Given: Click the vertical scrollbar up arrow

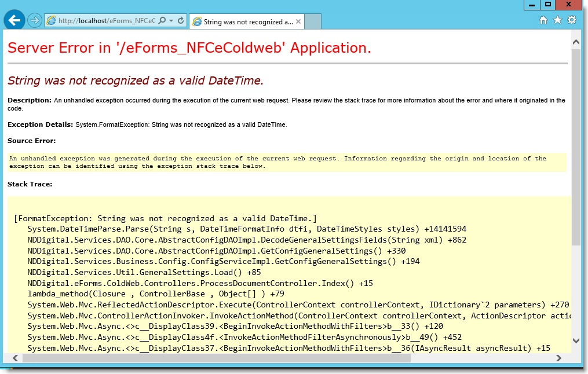Looking at the screenshot, I should click(x=576, y=42).
